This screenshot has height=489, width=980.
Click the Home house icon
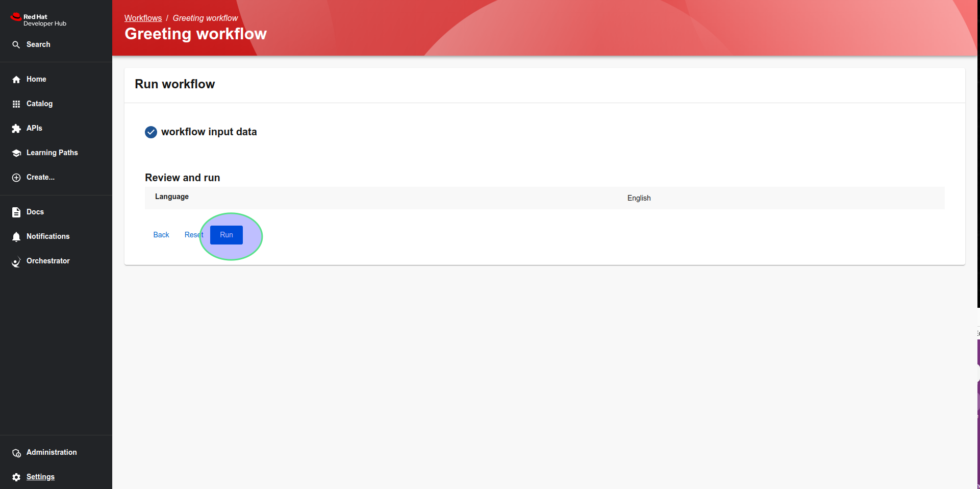(16, 80)
